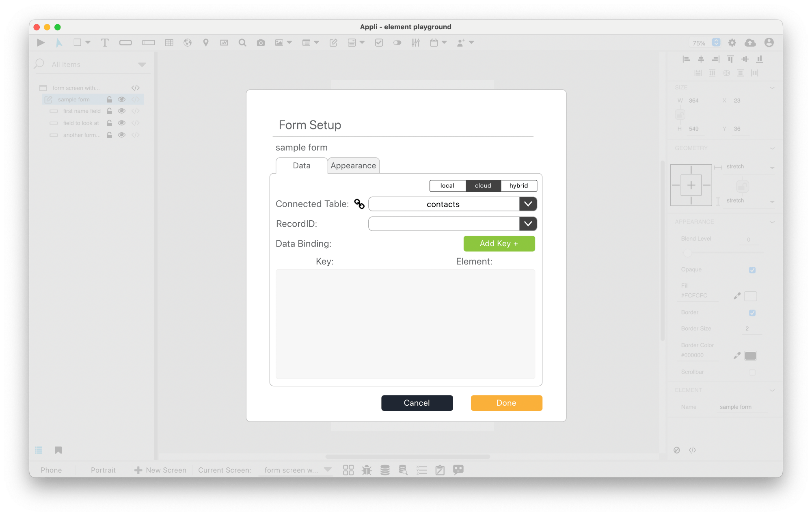Click the Add Key + button
812x516 pixels.
(499, 243)
